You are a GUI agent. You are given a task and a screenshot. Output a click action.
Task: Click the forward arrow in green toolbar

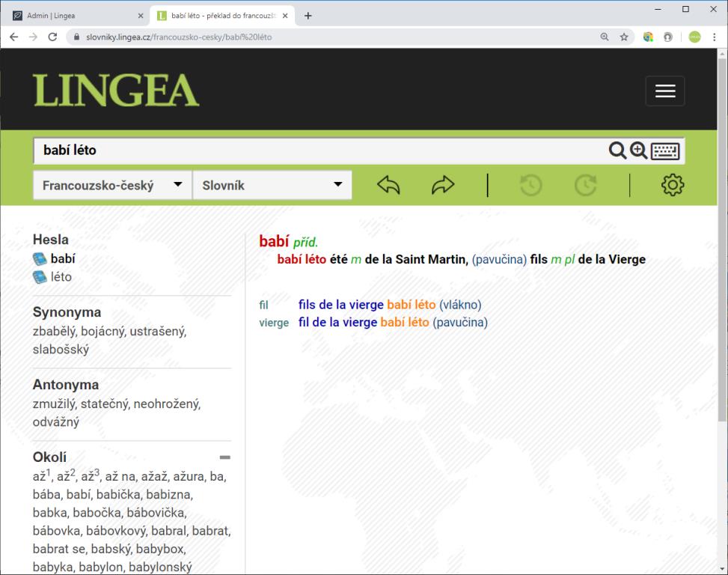443,185
